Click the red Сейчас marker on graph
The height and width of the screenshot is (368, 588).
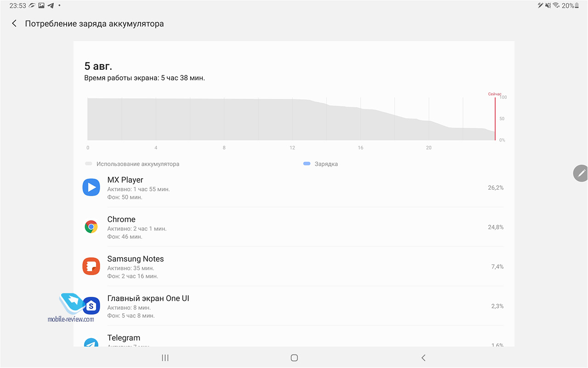pyautogui.click(x=495, y=118)
